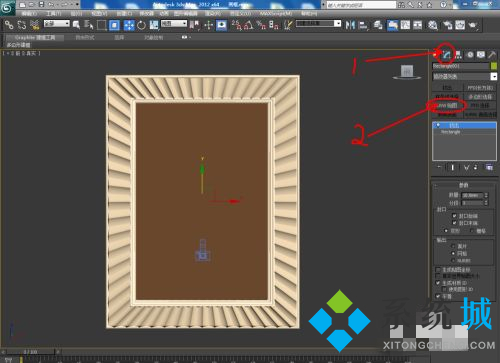Open Render Setup icon
The width and height of the screenshot is (500, 363).
click(447, 25)
